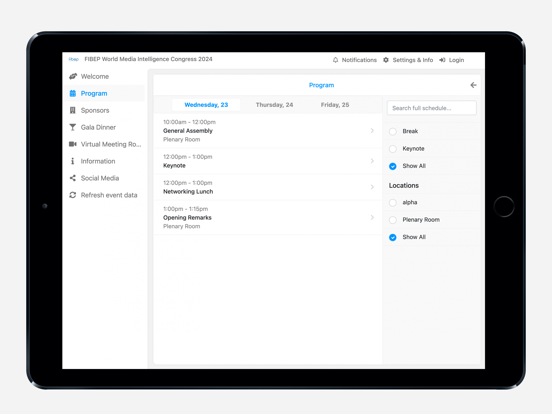The height and width of the screenshot is (414, 552).
Task: Click the fibep logo in header
Action: click(74, 59)
